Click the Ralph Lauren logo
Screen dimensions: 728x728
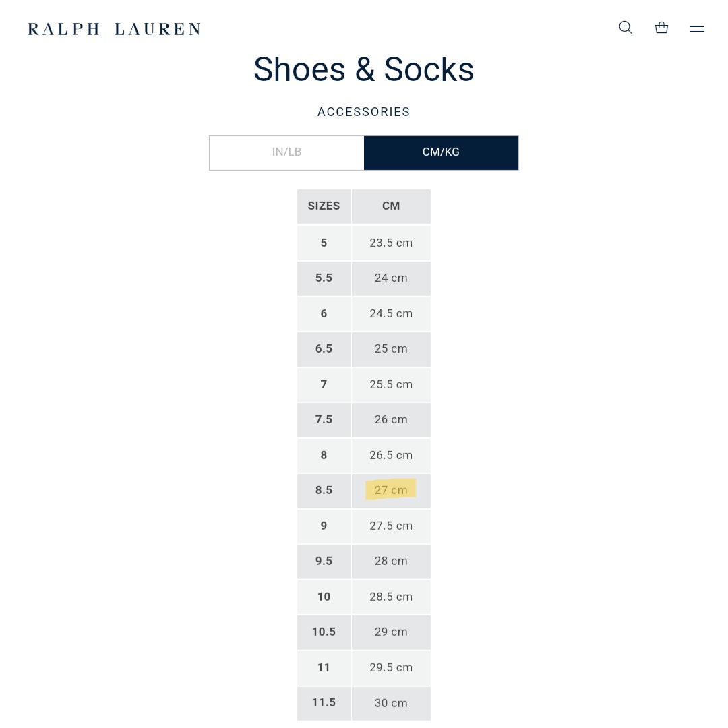pos(114,29)
